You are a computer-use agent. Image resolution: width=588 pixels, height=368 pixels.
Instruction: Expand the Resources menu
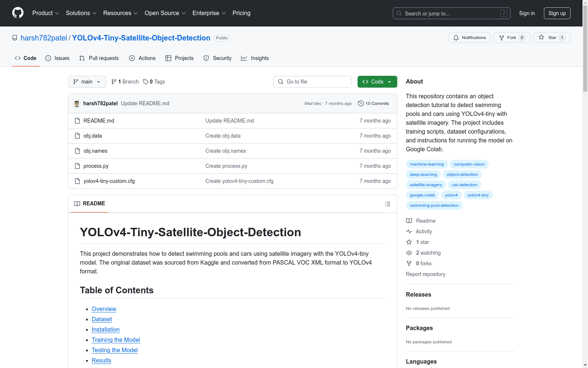click(121, 13)
